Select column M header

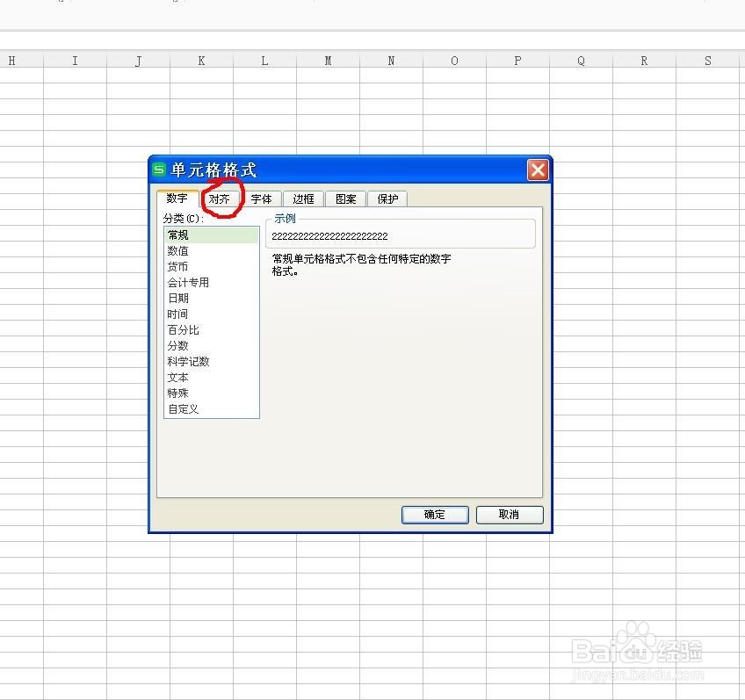328,61
